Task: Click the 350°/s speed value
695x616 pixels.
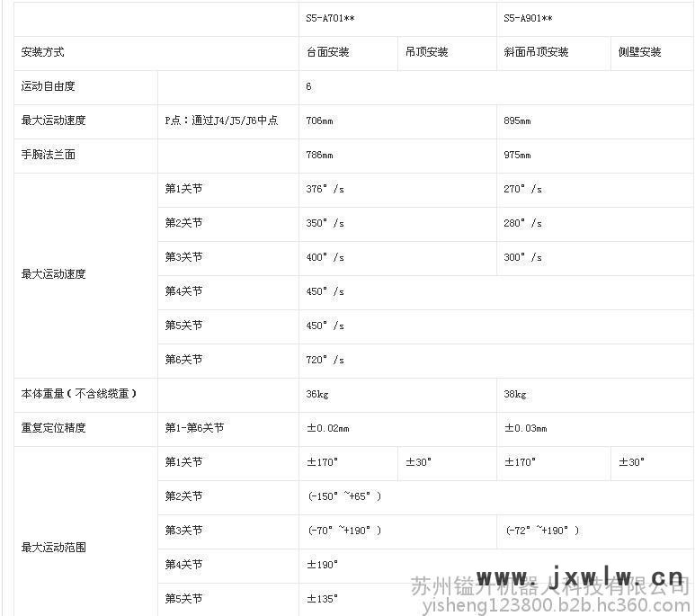Action: click(325, 223)
